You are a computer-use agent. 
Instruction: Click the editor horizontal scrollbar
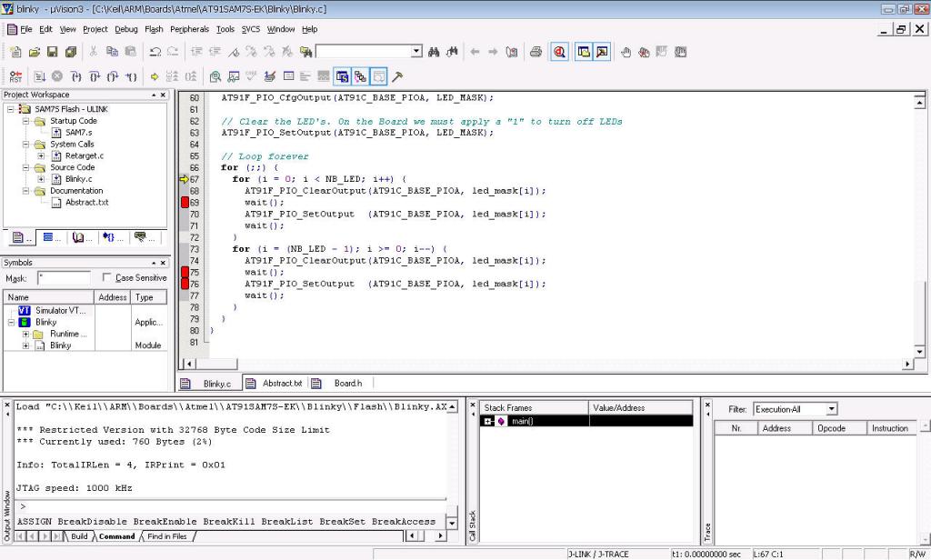546,364
